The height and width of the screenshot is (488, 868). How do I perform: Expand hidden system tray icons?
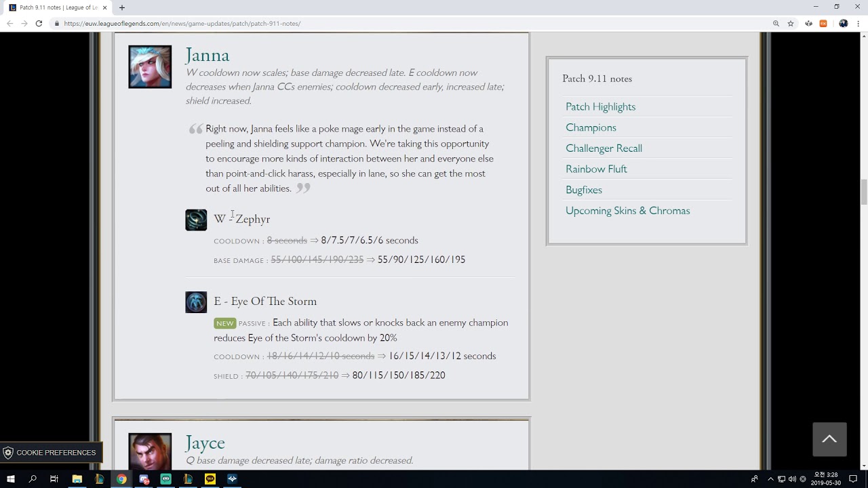pos(770,479)
